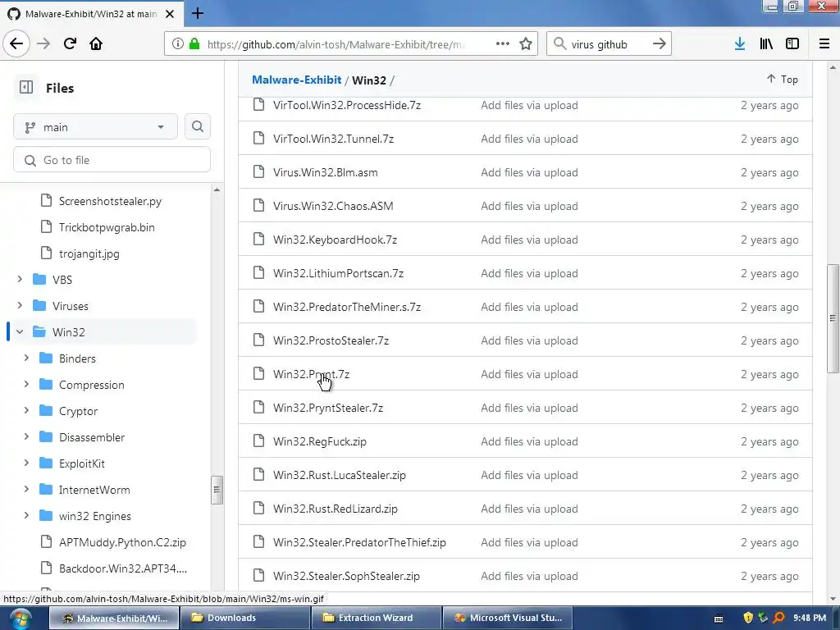
Task: Expand the Viruses folder chevron
Action: [20, 305]
